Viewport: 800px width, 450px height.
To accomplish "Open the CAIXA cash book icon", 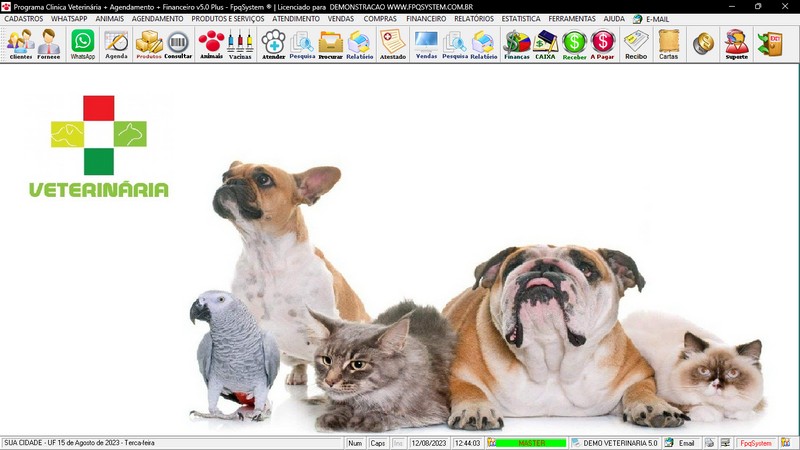I will pyautogui.click(x=545, y=44).
